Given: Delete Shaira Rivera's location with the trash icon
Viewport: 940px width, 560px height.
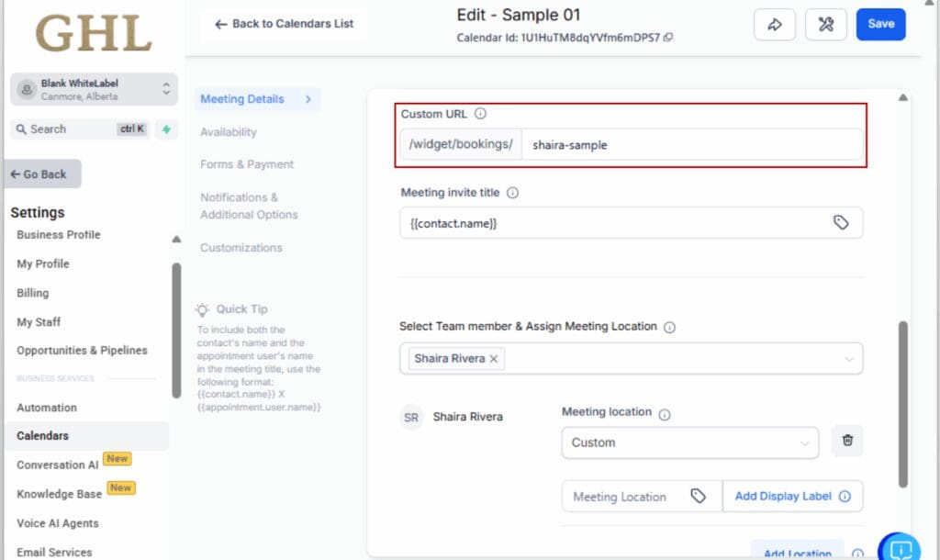Looking at the screenshot, I should (846, 442).
